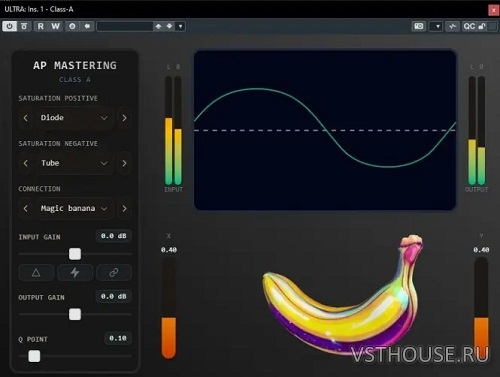
Task: Click the SATURATION NEGATIVE label
Action: pyautogui.click(x=58, y=144)
